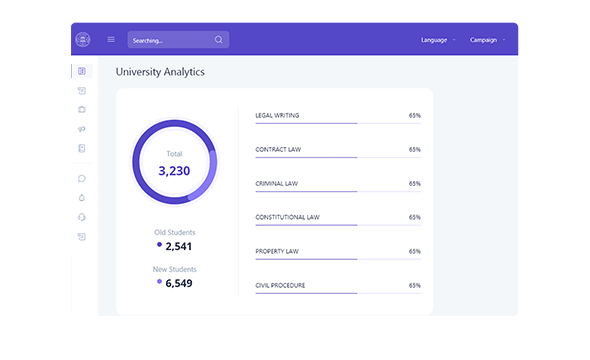Click the LEGAL WRITING label

[x=277, y=115]
